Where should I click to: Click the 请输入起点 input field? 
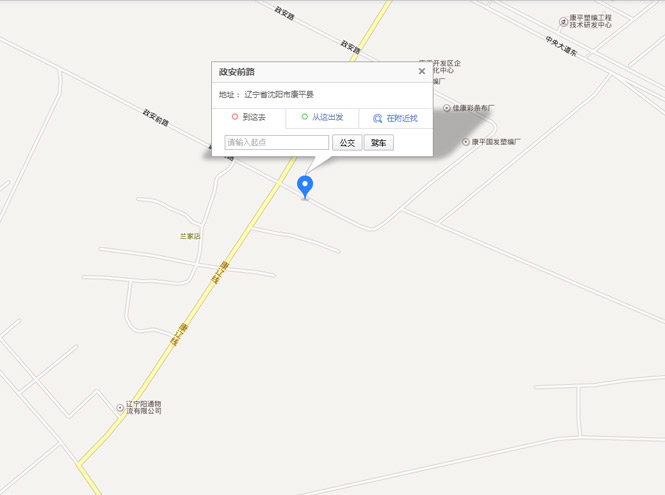point(277,143)
